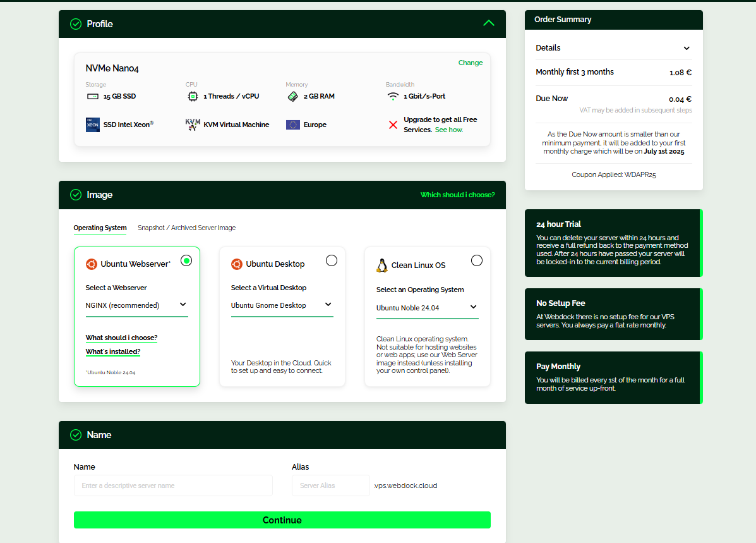Viewport: 756px width, 543px height.
Task: Click the Europe flag icon
Action: point(292,125)
